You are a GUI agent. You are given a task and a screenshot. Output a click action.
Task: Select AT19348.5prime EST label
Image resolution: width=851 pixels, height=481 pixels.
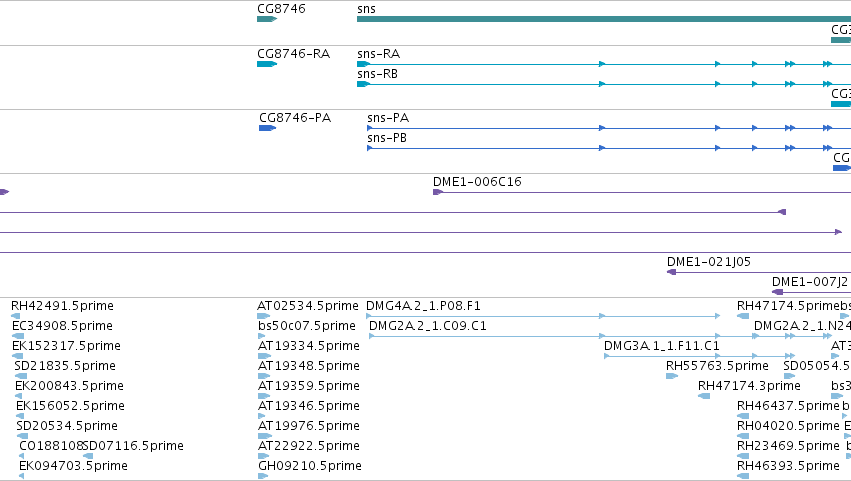pyautogui.click(x=309, y=366)
